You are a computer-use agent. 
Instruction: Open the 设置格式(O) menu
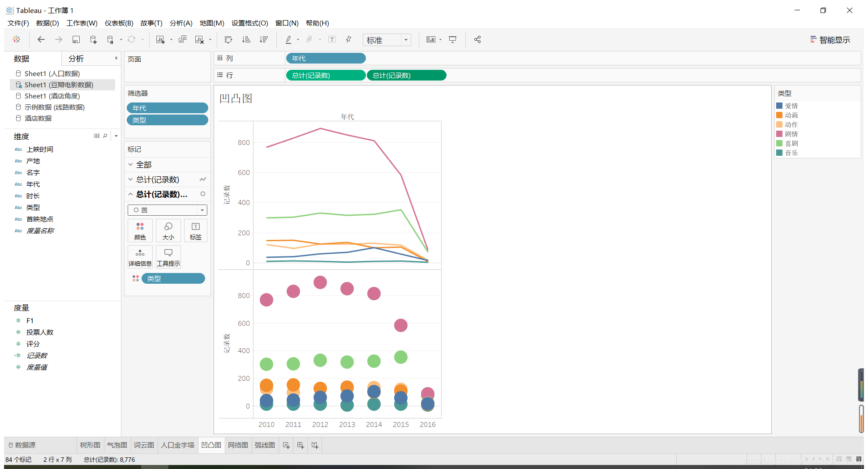pos(250,23)
